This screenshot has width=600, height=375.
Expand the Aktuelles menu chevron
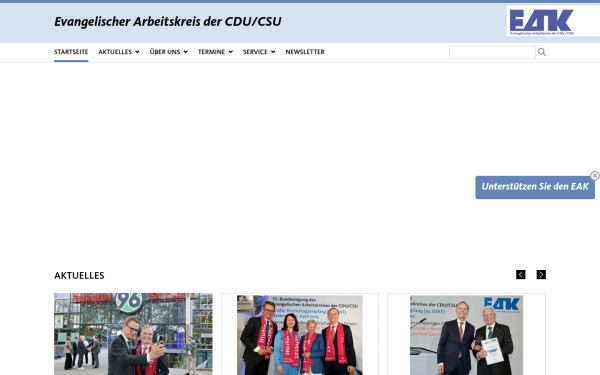tap(137, 52)
